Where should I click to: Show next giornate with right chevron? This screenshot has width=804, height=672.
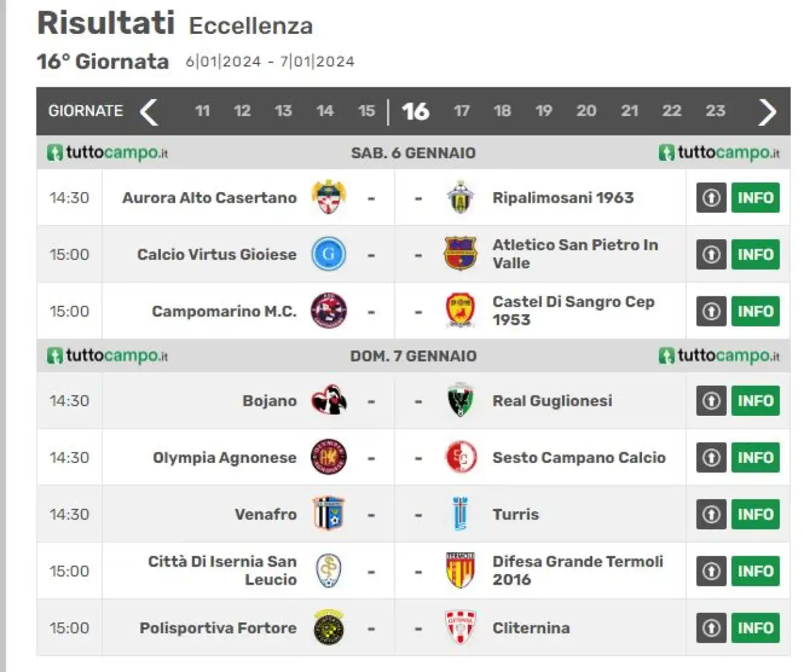pos(767,112)
